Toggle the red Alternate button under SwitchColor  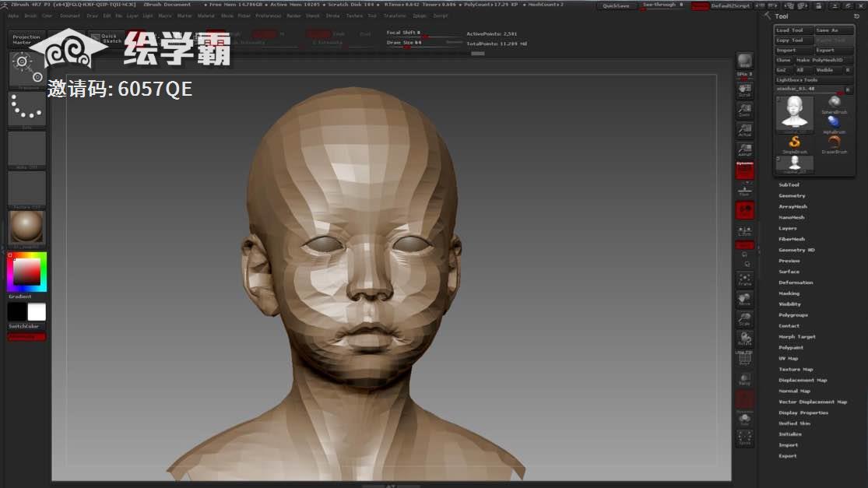click(x=26, y=336)
